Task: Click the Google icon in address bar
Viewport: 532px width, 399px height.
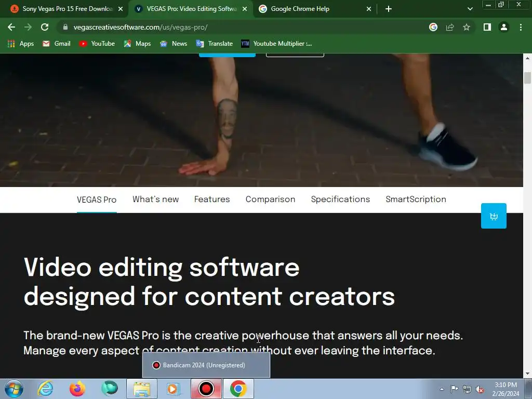Action: 433,27
